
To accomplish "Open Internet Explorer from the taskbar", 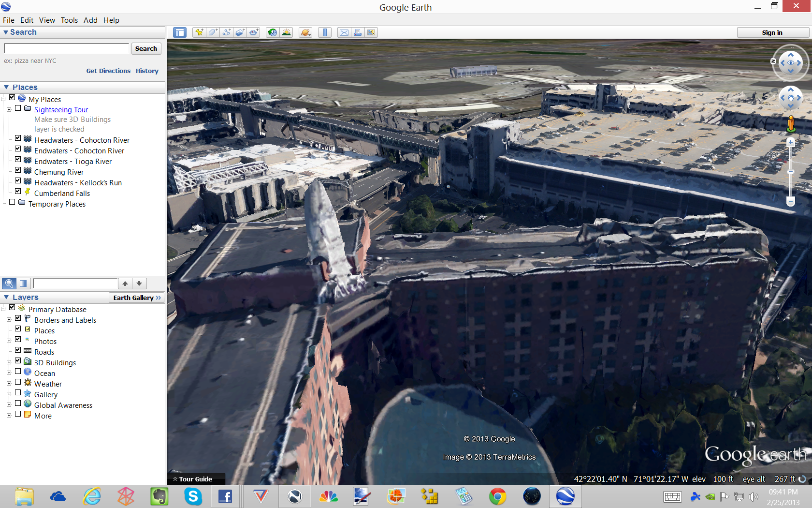I will pos(91,496).
